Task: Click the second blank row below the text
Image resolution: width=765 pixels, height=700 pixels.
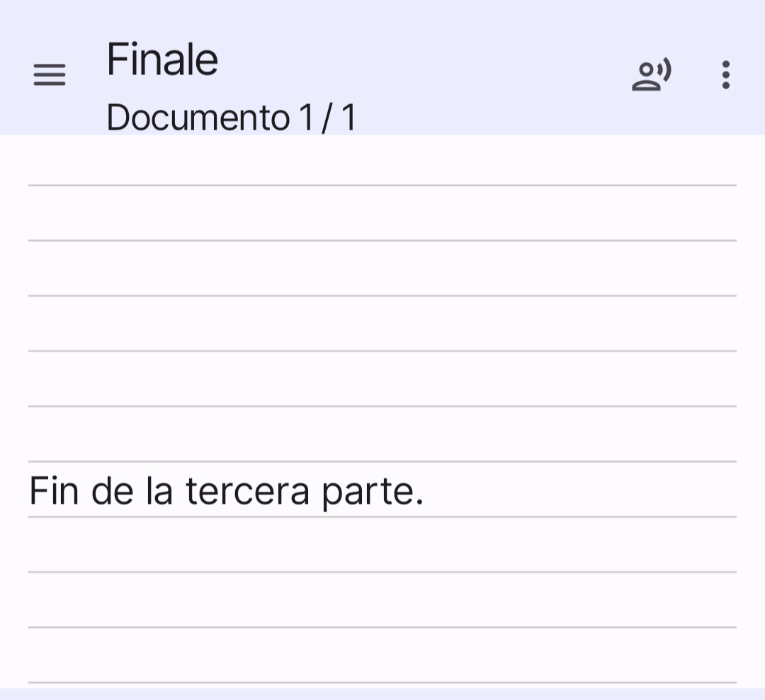Action: coord(382,600)
